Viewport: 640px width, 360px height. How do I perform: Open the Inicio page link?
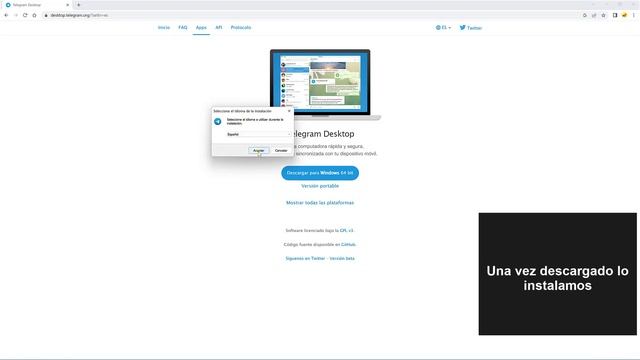(164, 27)
